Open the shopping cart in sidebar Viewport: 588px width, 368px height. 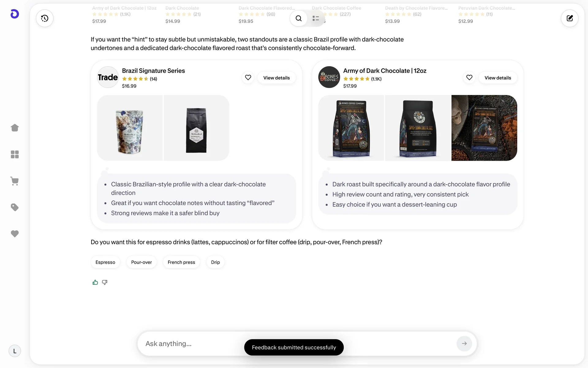point(15,181)
